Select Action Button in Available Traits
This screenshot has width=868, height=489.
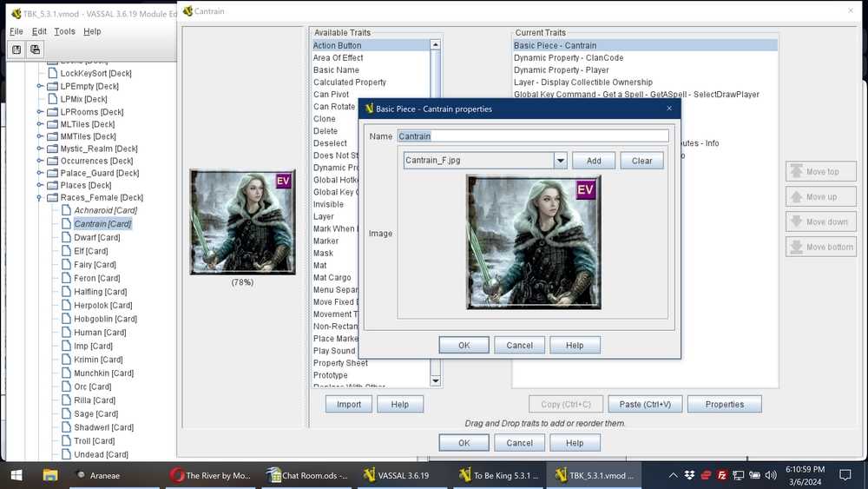click(x=371, y=45)
